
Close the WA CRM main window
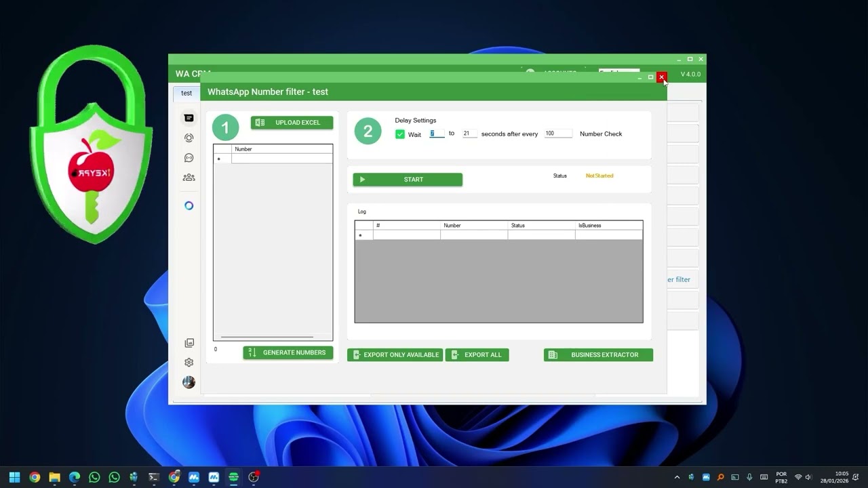click(701, 59)
